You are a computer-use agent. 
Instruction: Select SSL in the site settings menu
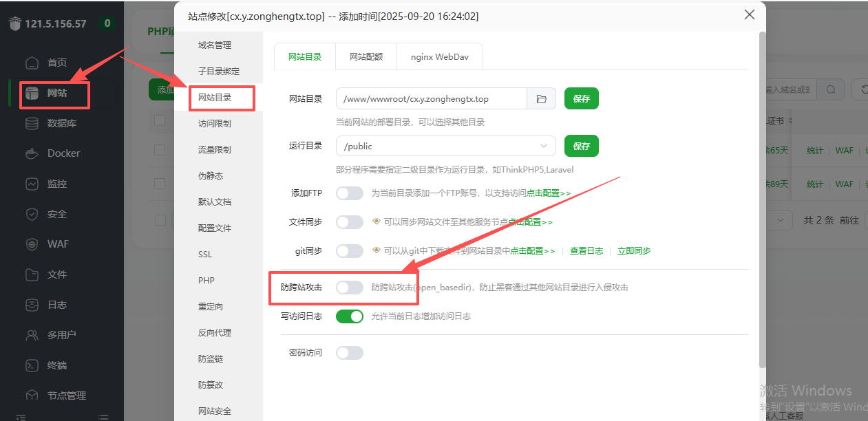(205, 255)
